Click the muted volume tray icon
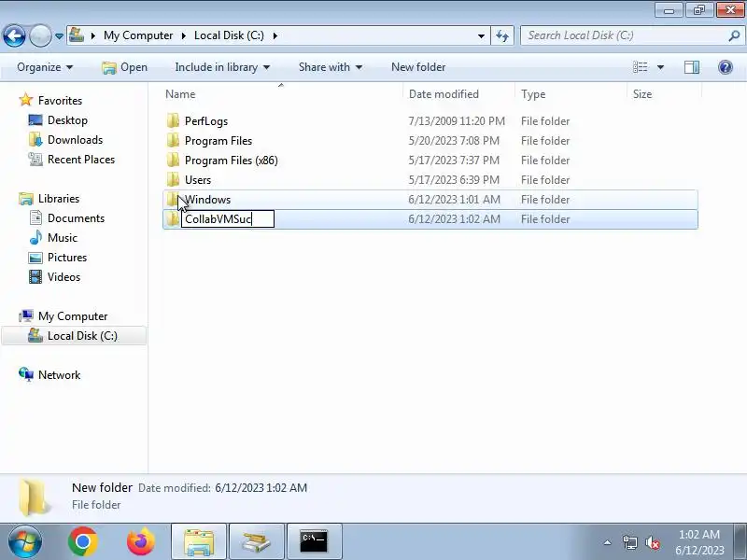Screen dimensions: 747x560 653,542
